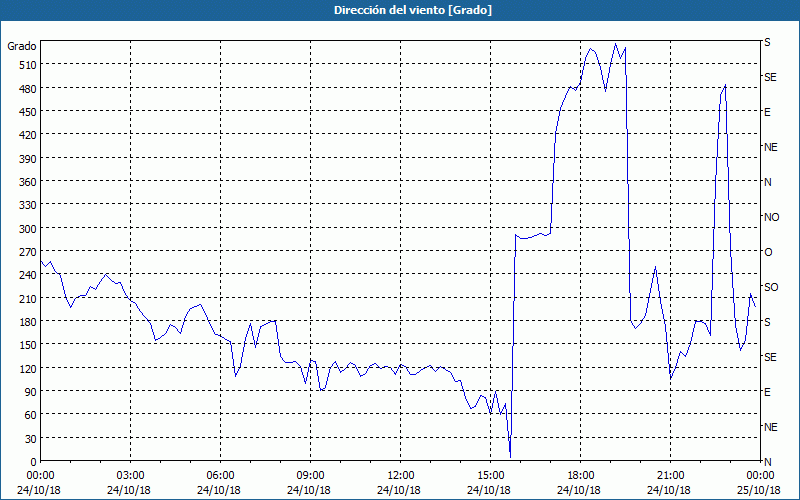Click the Grado unit label on the Y axis
Image resolution: width=800 pixels, height=500 pixels.
[22, 46]
